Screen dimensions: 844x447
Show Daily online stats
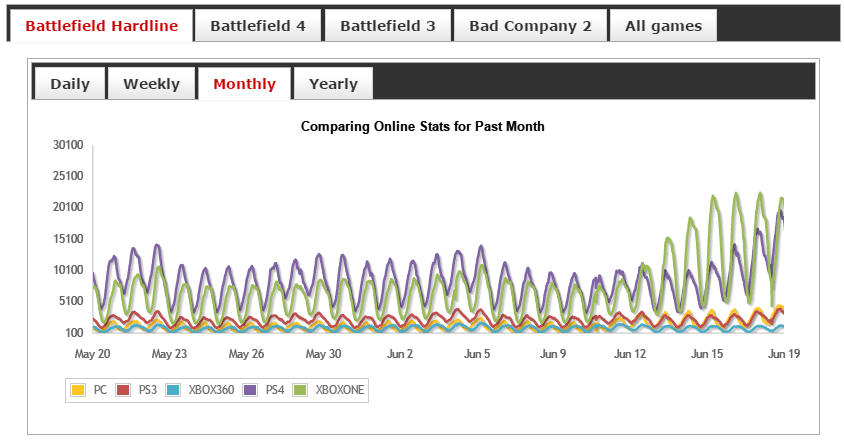click(x=70, y=84)
